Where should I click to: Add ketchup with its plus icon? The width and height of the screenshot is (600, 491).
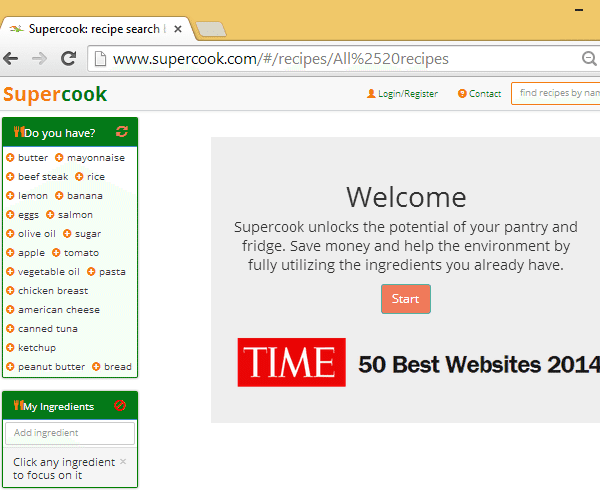pos(10,347)
